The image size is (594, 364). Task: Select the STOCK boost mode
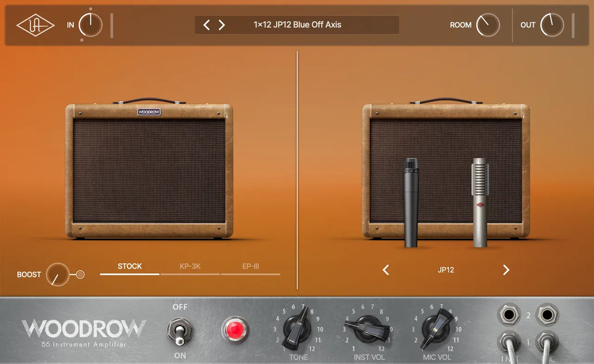[129, 266]
